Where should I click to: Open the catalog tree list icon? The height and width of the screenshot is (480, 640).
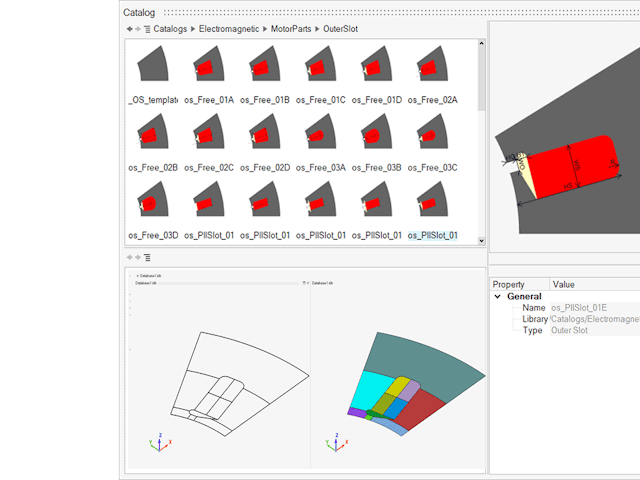point(147,29)
